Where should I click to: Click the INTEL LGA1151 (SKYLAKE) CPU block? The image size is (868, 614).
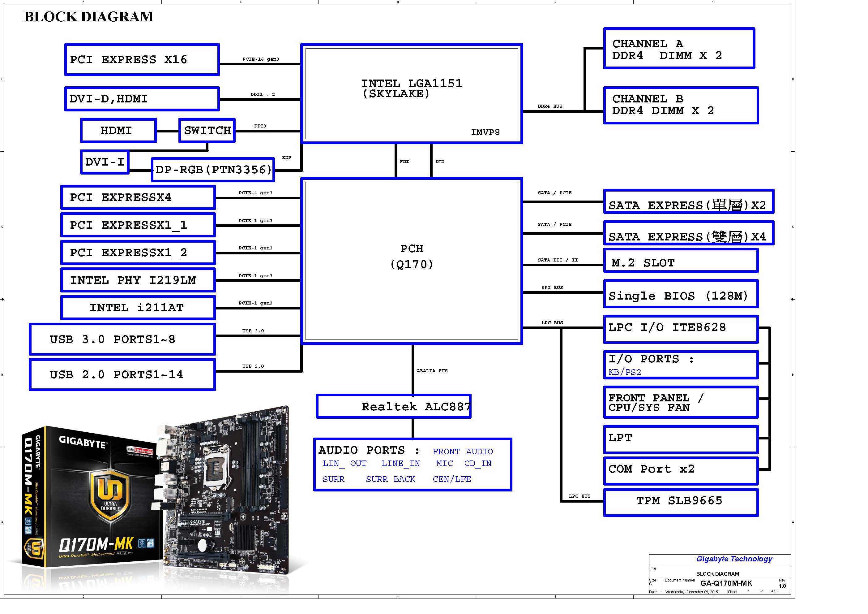tap(412, 93)
